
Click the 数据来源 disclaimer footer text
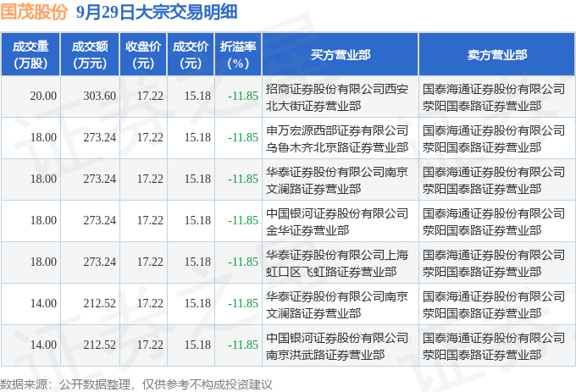click(136, 384)
